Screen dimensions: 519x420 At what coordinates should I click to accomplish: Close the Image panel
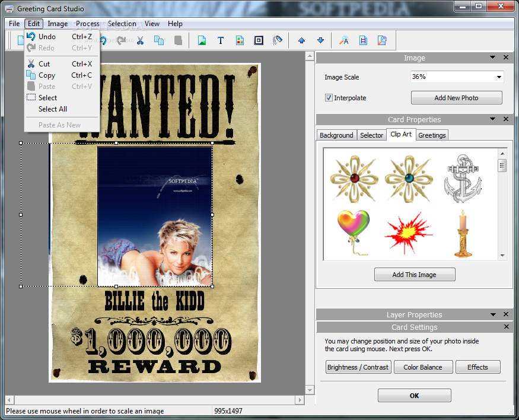tap(506, 58)
